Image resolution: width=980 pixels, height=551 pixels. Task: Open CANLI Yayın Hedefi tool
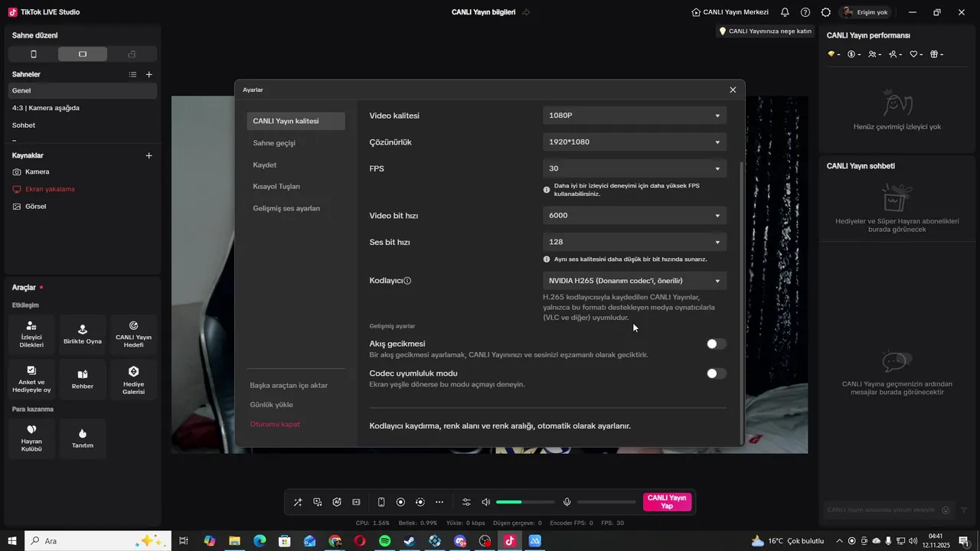(134, 334)
